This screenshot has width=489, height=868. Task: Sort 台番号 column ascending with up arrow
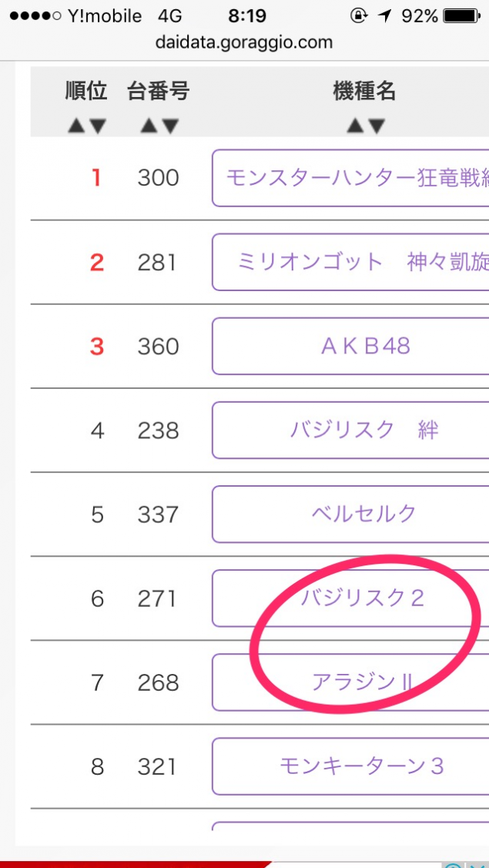[149, 127]
